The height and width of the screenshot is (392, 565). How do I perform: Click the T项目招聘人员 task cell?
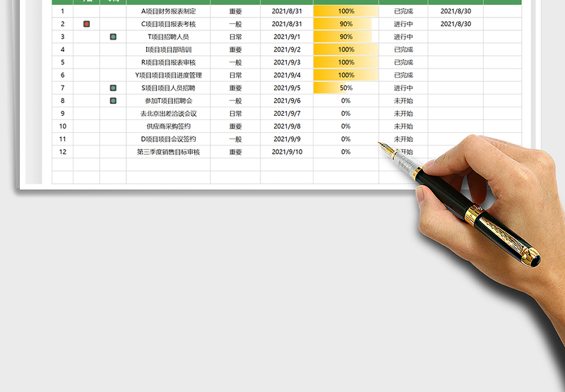click(168, 37)
